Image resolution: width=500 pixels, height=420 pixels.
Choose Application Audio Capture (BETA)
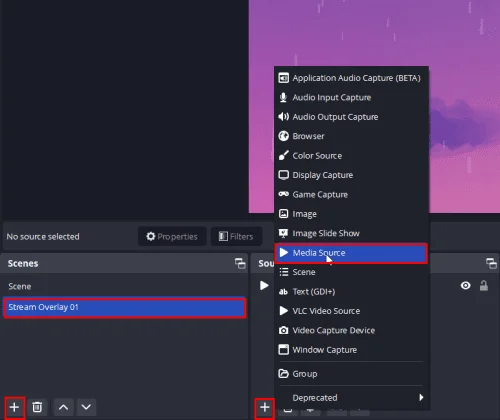pos(351,78)
